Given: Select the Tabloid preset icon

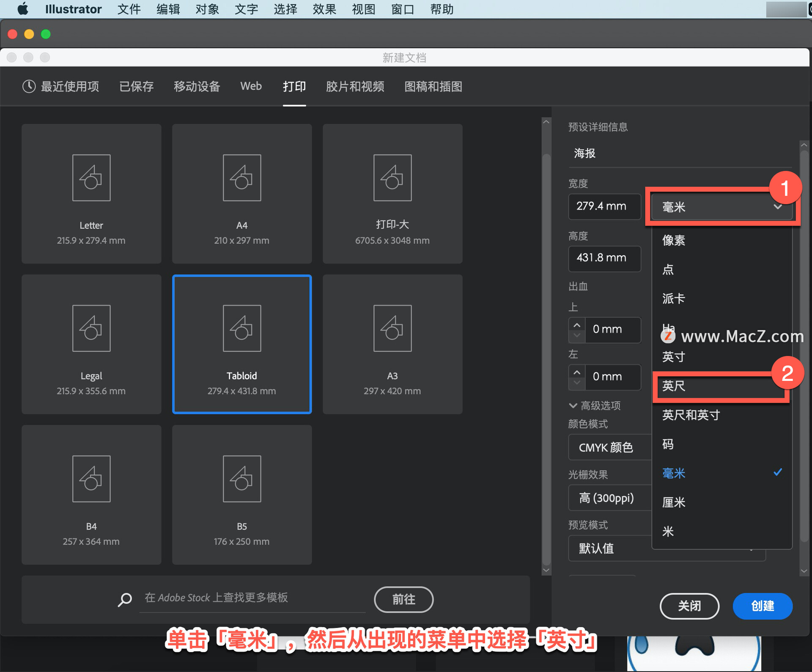Looking at the screenshot, I should pos(242,328).
